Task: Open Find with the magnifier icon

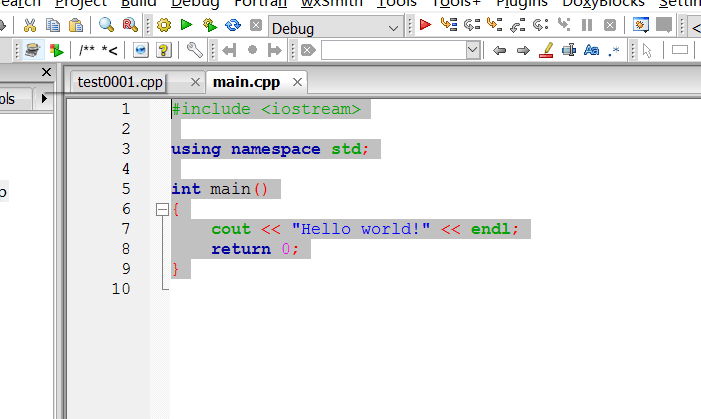Action: coord(106,25)
